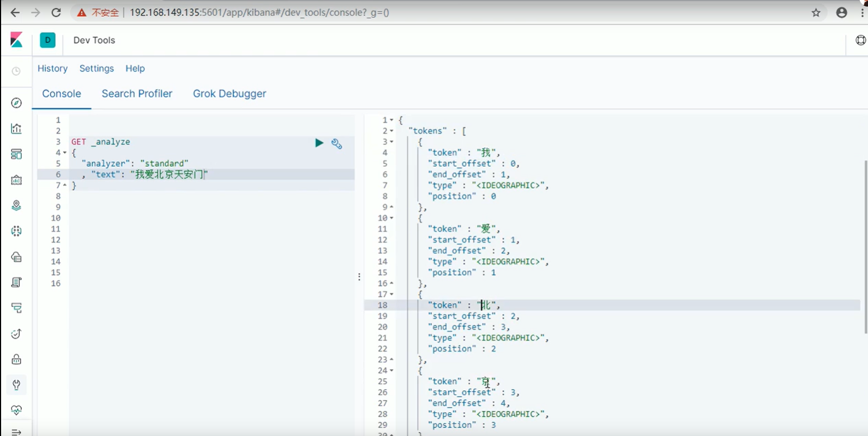Click "position" : 0 in response
The height and width of the screenshot is (436, 868).
462,196
